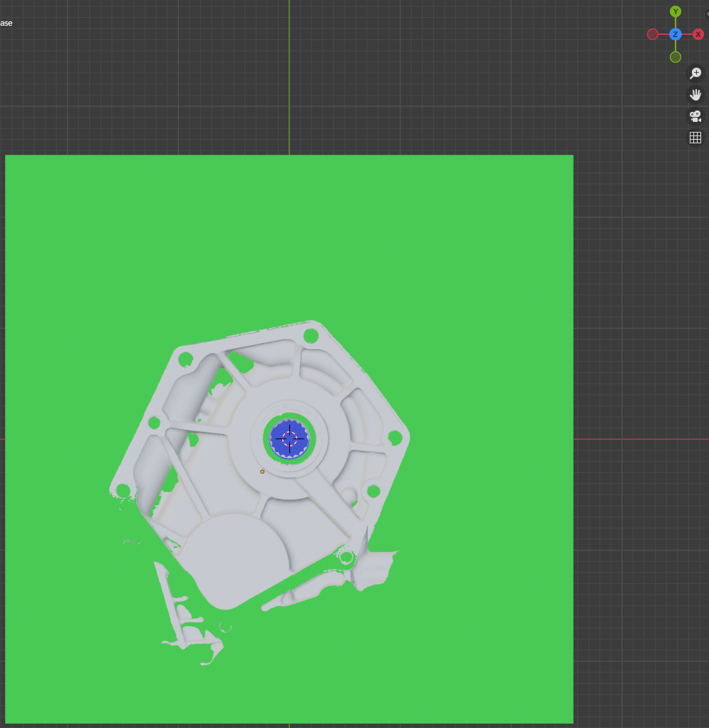Image resolution: width=709 pixels, height=728 pixels.
Task: Click the blue Z axis gizmo circle
Action: click(676, 34)
